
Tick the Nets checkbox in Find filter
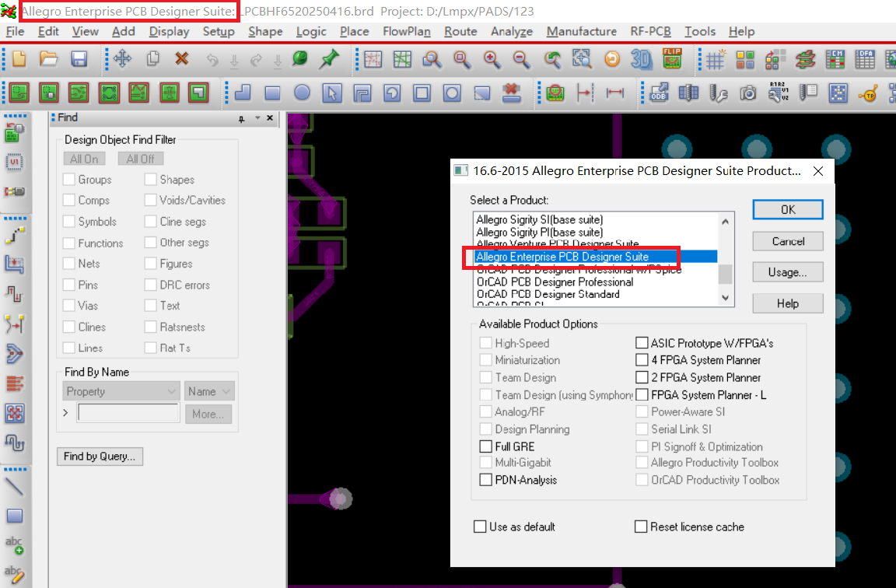(x=69, y=264)
